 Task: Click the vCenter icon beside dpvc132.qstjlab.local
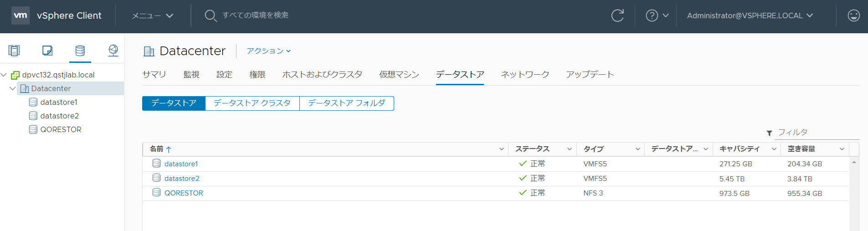[15, 75]
